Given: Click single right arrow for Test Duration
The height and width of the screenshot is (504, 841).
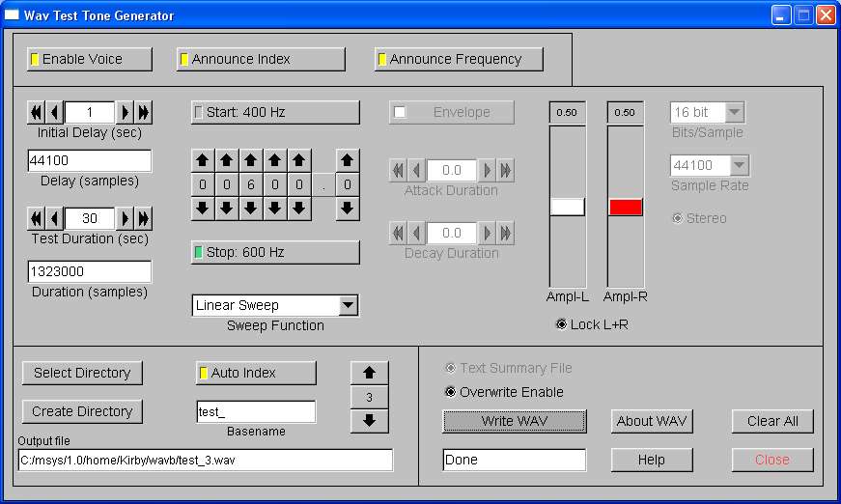Looking at the screenshot, I should point(125,218).
